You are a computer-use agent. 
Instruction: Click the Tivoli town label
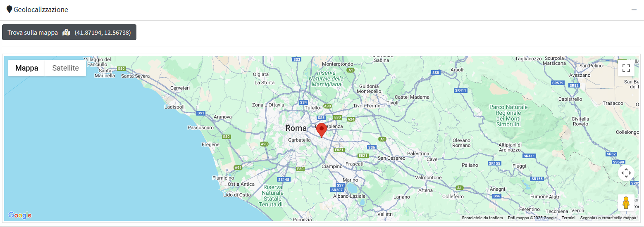[392, 103]
